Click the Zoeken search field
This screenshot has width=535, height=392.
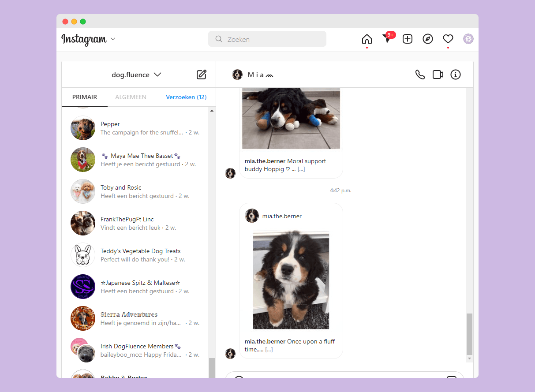267,39
